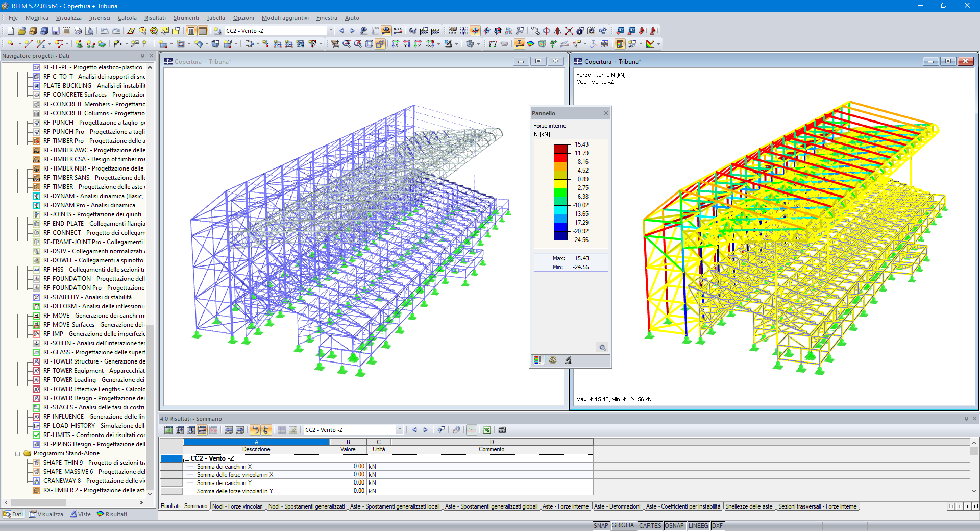Collapse the Programmi Stand-Alone tree node
Screen dimensions: 980x531
click(17, 453)
